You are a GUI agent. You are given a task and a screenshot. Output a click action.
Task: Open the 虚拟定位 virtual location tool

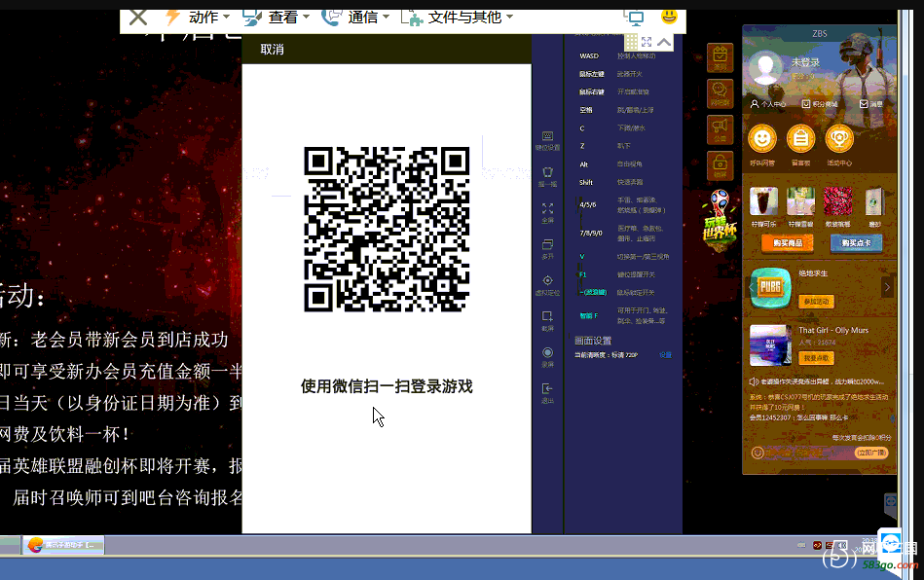[x=547, y=285]
